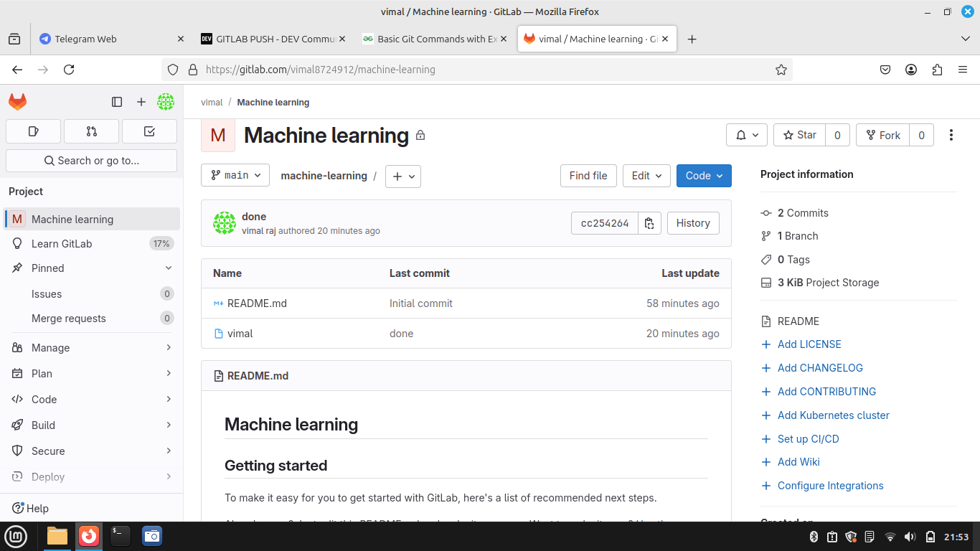Click vimal in the breadcrumb

click(212, 103)
